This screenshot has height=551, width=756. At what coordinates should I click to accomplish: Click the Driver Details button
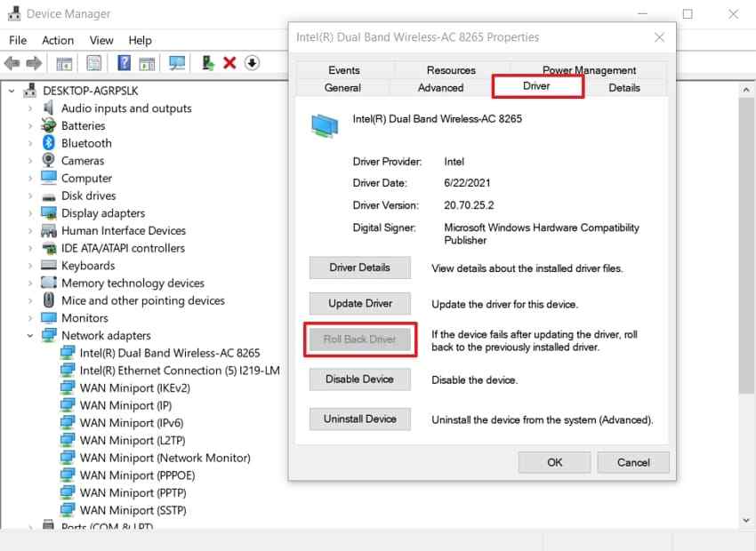point(359,268)
